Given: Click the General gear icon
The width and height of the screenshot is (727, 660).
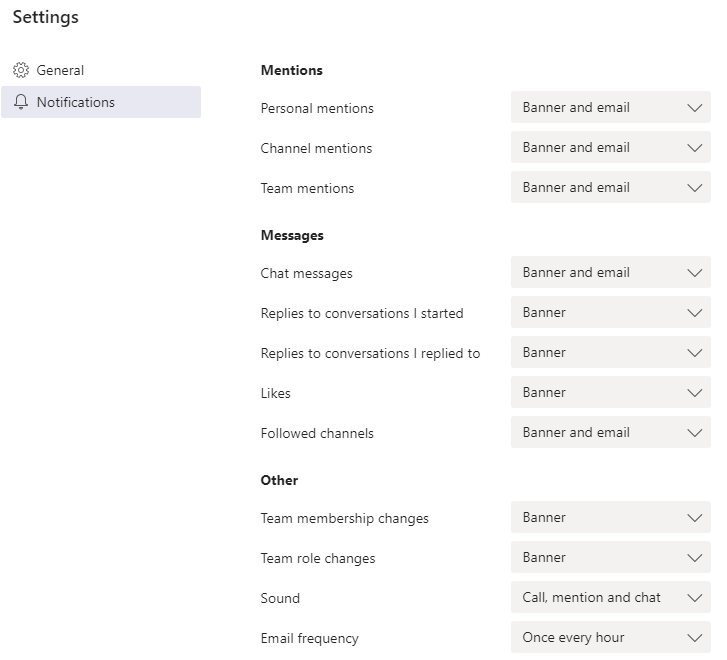Looking at the screenshot, I should (x=20, y=70).
